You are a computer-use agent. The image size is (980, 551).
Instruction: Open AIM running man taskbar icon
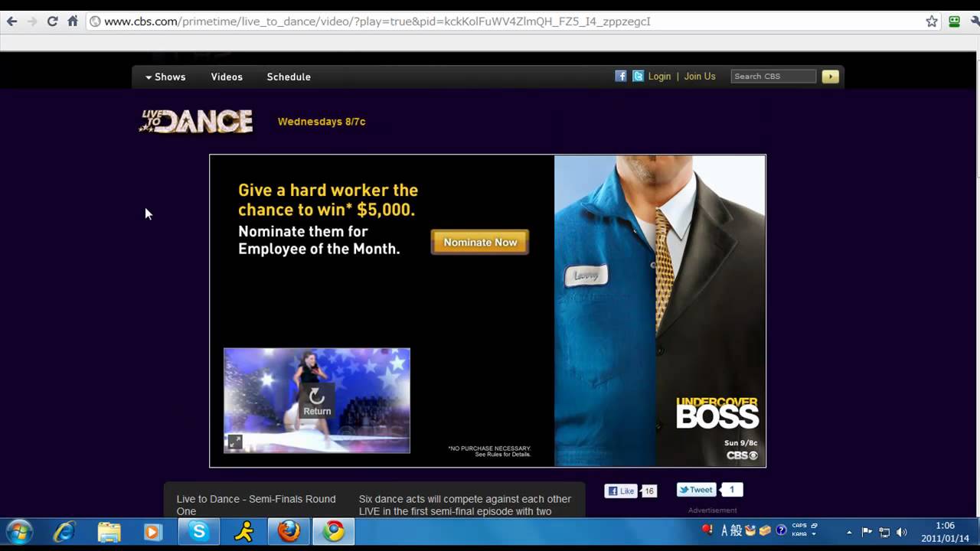click(244, 531)
